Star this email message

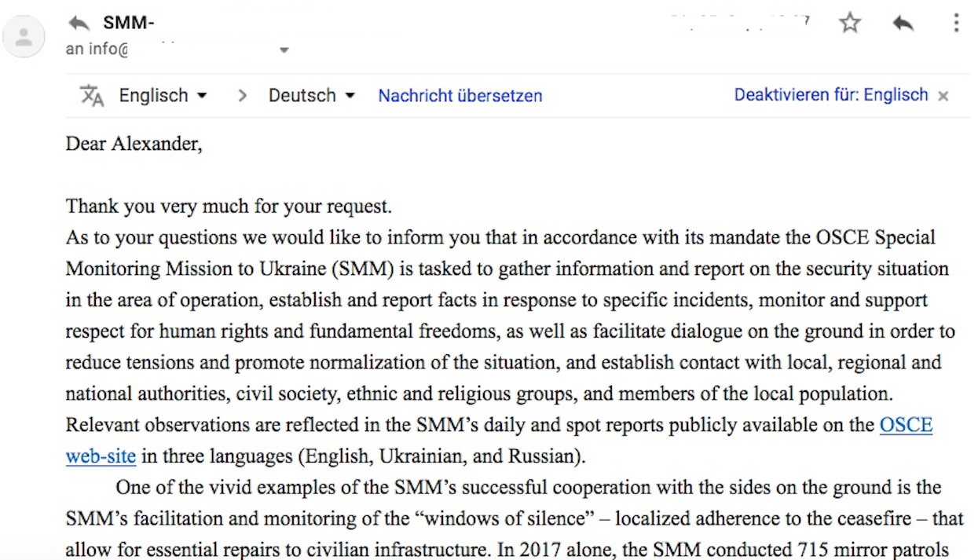pyautogui.click(x=849, y=23)
